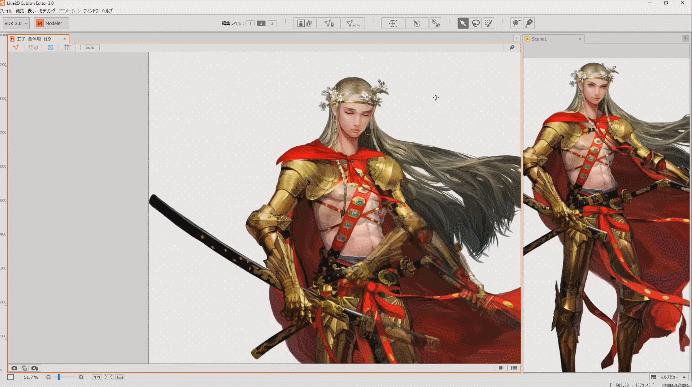Image resolution: width=692 pixels, height=387 pixels.
Task: Select edit level 1 button
Action: pos(250,23)
